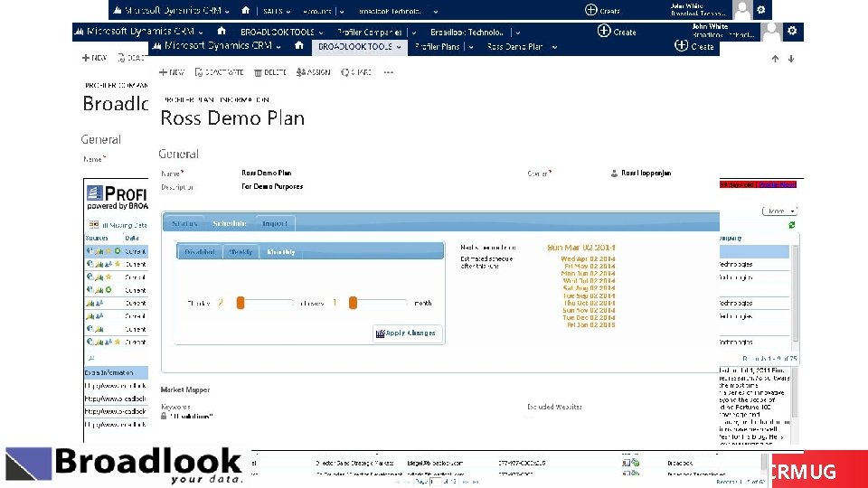Image resolution: width=868 pixels, height=488 pixels.
Task: Open the settings gear in the rearmost Accounts window
Action: point(761,9)
